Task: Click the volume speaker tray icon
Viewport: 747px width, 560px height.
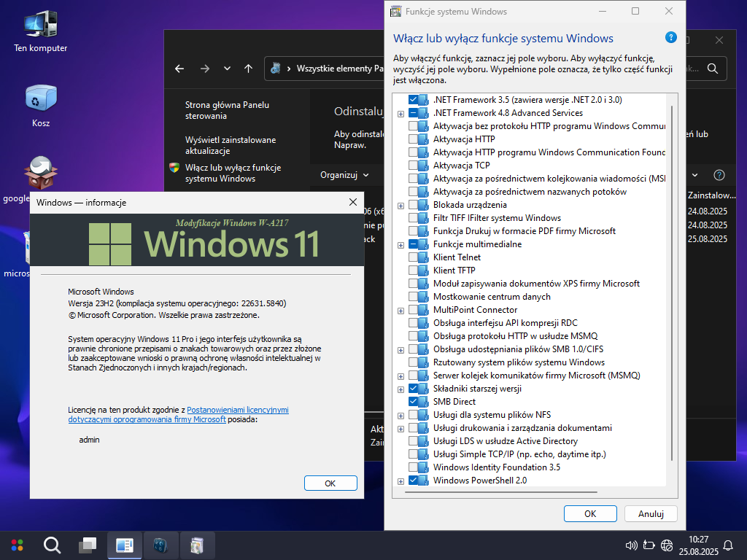Action: [x=632, y=545]
